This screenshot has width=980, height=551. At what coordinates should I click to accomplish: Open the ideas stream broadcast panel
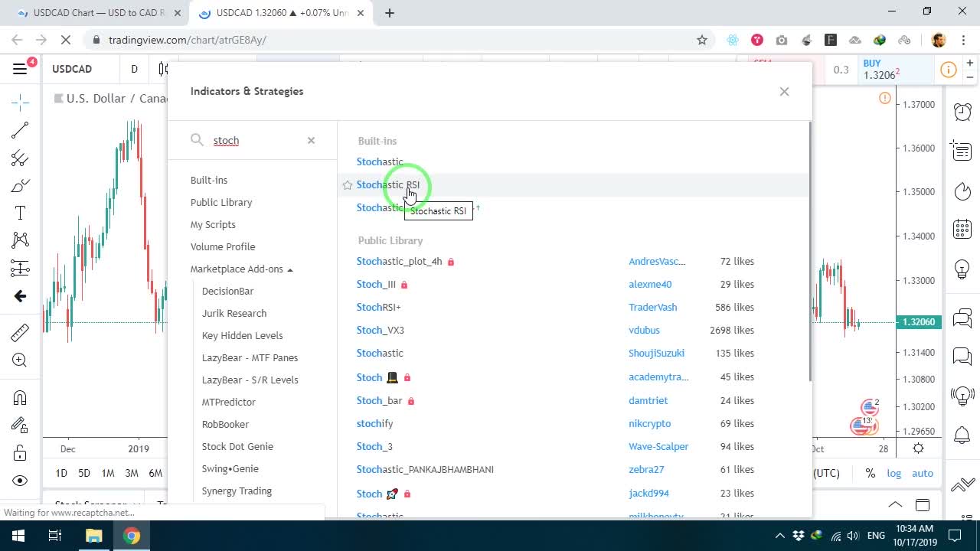(962, 396)
